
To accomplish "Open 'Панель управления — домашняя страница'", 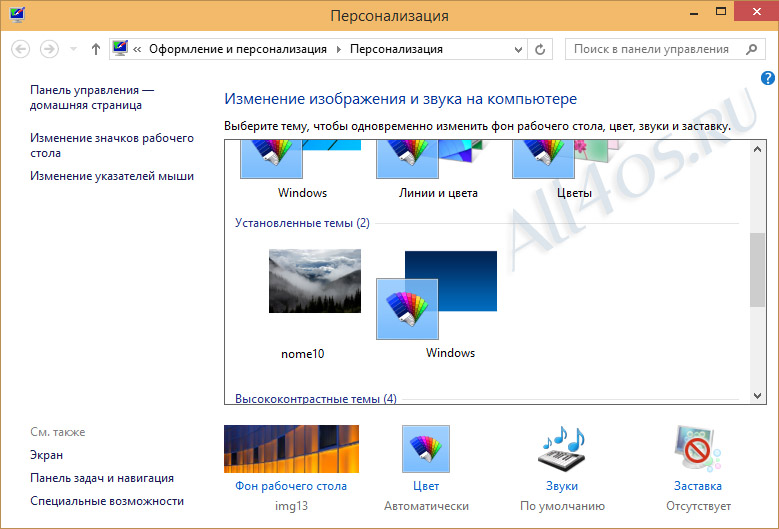I will [x=92, y=97].
